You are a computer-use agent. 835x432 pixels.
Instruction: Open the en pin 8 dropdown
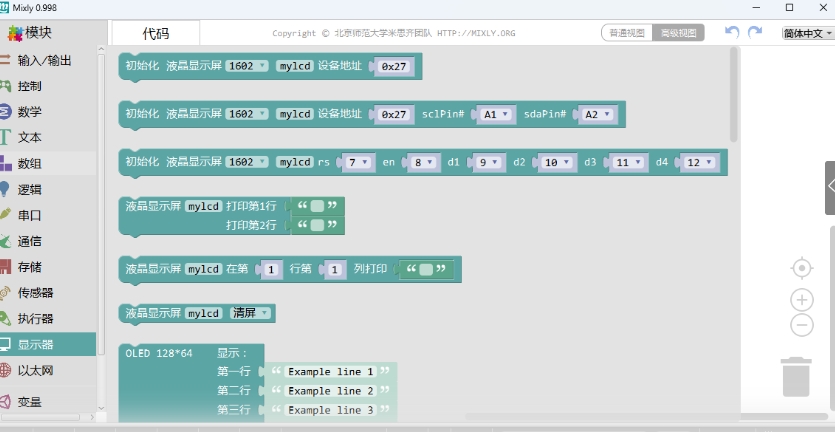coord(424,162)
